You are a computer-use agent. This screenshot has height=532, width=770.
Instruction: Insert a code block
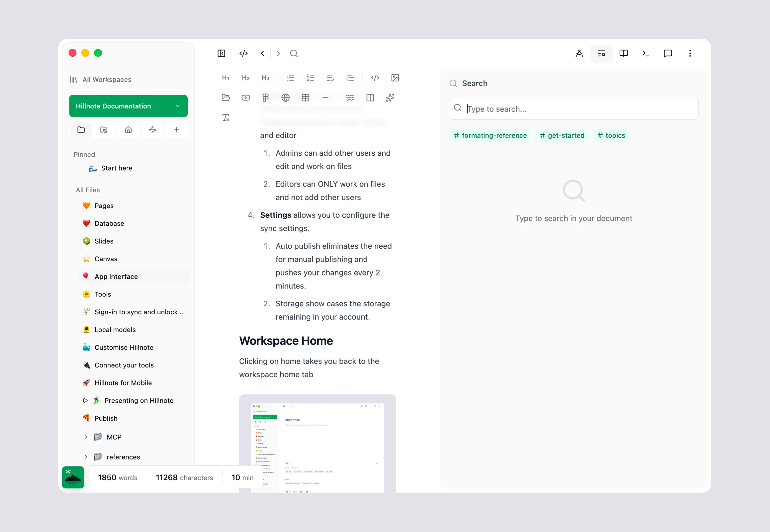tap(375, 78)
